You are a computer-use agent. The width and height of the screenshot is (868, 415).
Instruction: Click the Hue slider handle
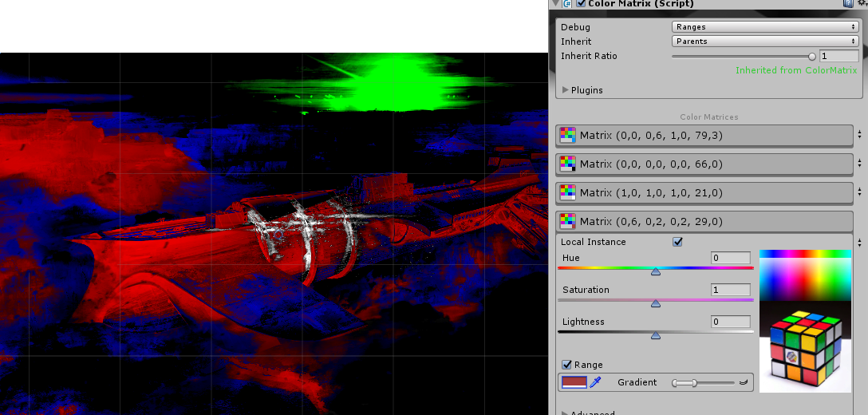point(656,271)
